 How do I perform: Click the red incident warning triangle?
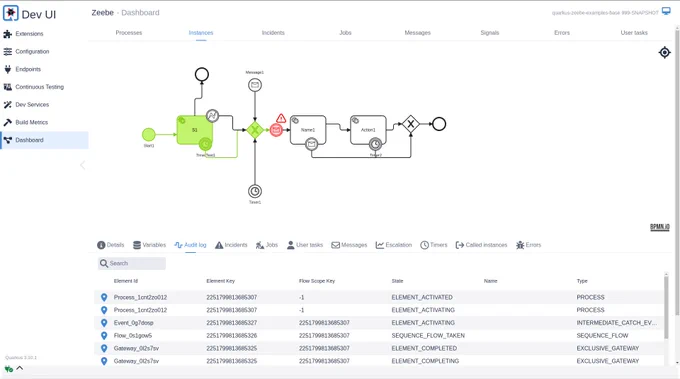[281, 118]
